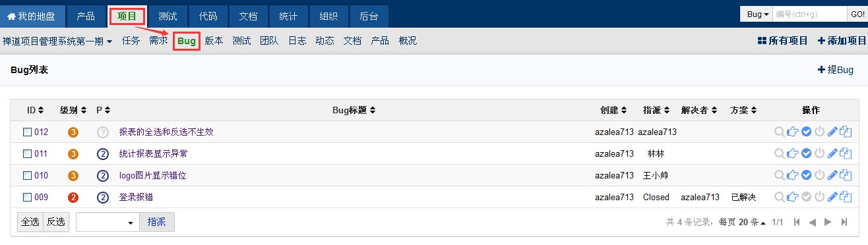Click the orange severity 3 badge of bug 011
The height and width of the screenshot is (245, 868).
pos(73,153)
